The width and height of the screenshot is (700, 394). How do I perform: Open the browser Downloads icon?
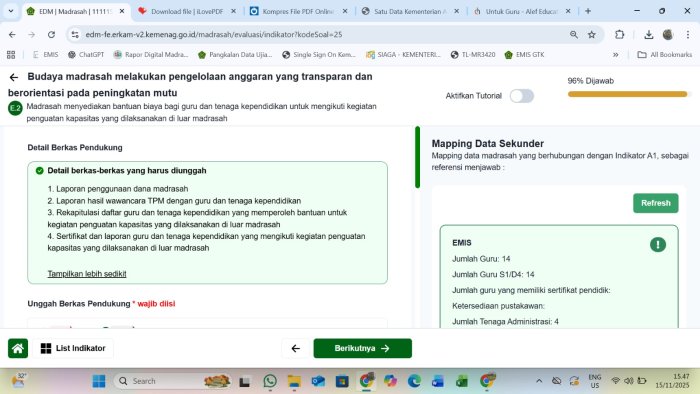(x=649, y=34)
